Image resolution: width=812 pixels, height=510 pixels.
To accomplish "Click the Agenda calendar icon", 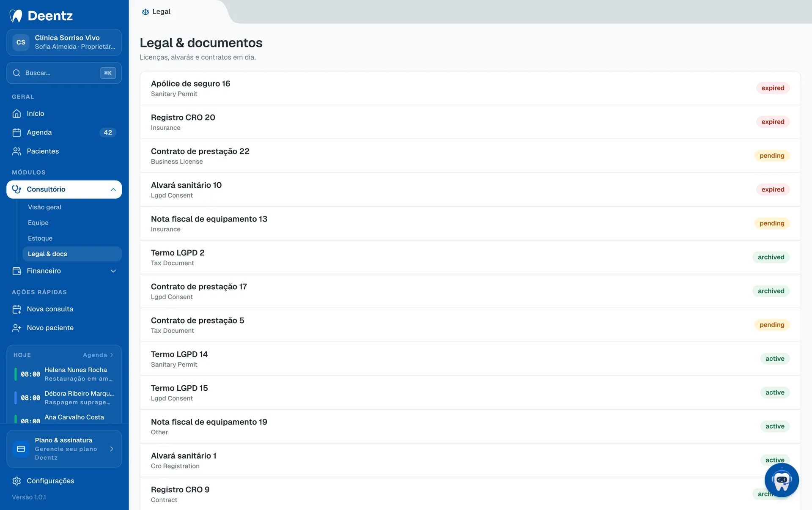I will [x=16, y=132].
